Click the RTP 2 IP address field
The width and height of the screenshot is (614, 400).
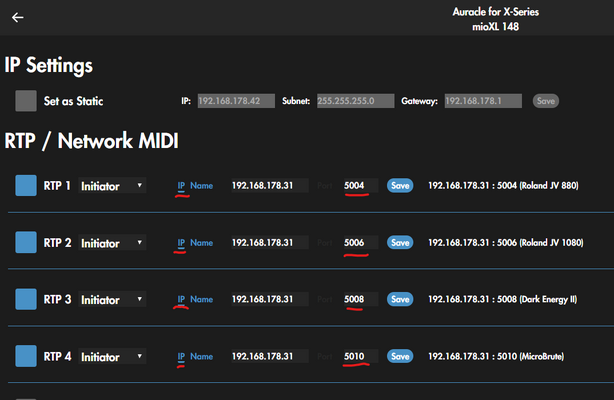270,243
